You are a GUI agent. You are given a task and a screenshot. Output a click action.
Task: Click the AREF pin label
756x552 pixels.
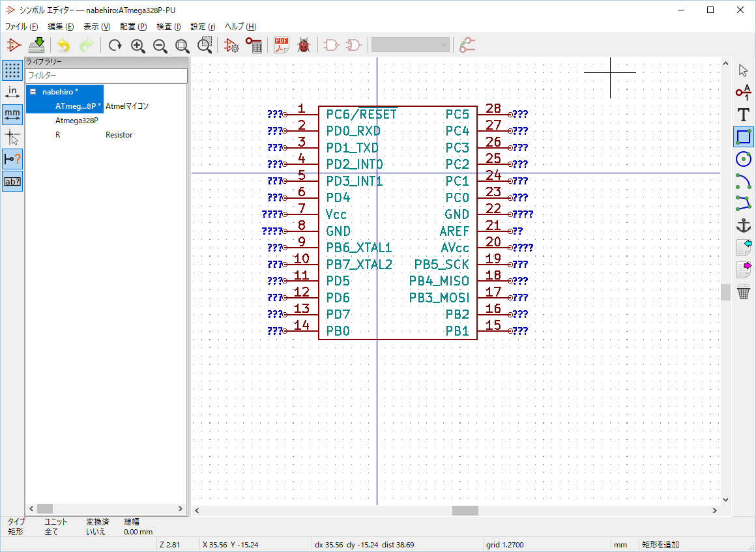[454, 231]
